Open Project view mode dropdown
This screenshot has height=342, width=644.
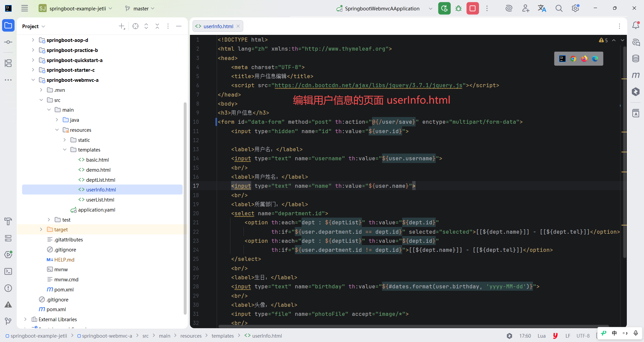click(x=34, y=26)
